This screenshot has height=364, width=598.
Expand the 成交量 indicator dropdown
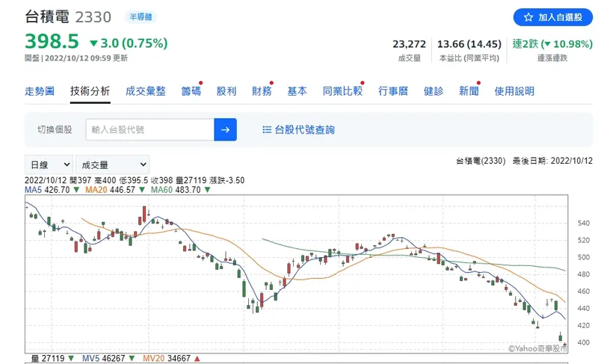pyautogui.click(x=112, y=164)
